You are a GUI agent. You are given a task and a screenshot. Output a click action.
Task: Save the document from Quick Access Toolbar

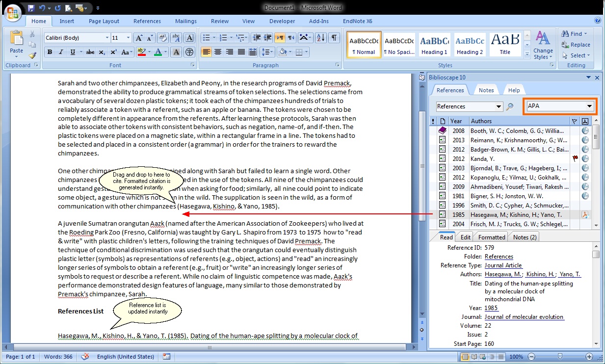[x=31, y=8]
